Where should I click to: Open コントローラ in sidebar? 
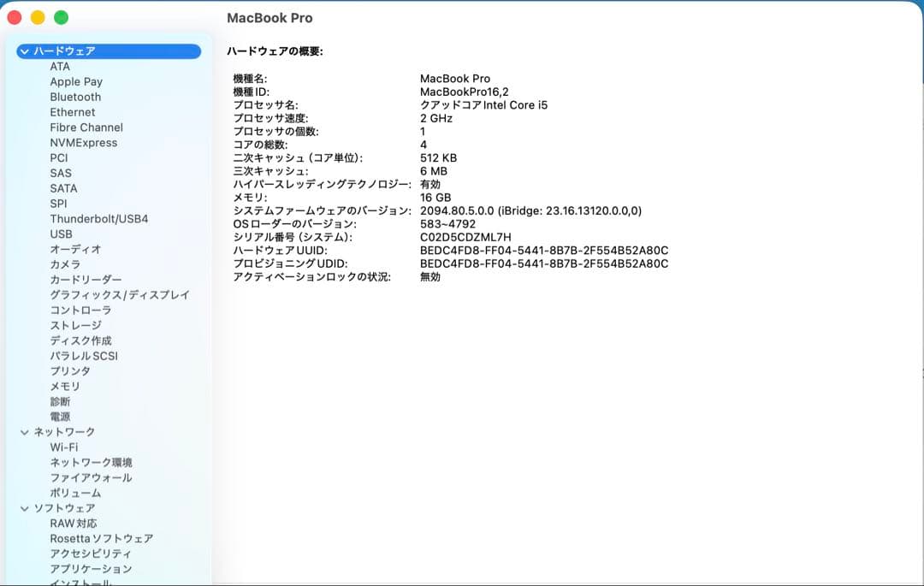80,311
